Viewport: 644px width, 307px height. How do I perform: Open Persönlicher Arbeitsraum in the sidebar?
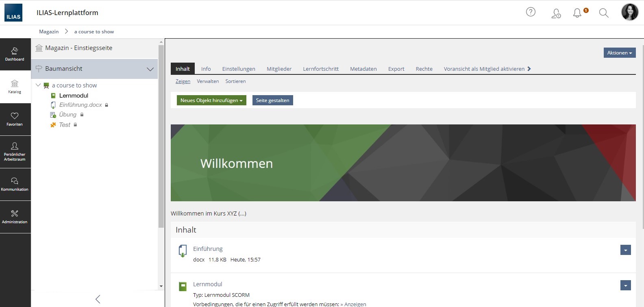15,152
